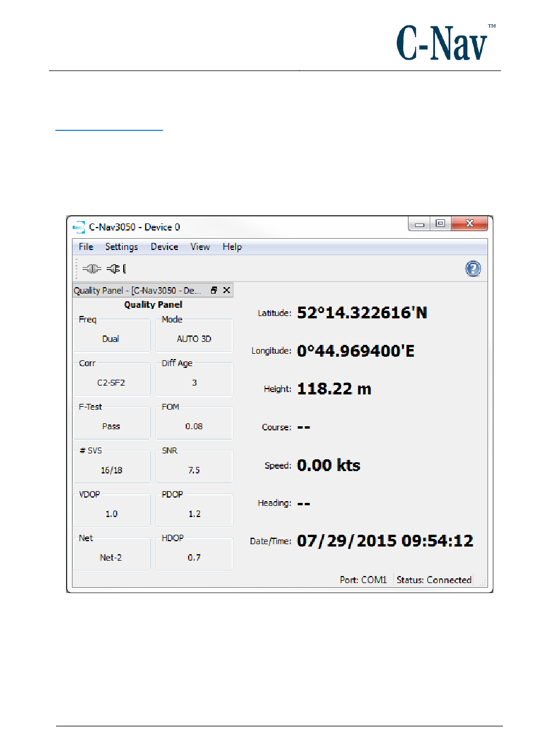The width and height of the screenshot is (560, 747).
Task: Click the PDOP value 1.2
Action: pos(194,514)
